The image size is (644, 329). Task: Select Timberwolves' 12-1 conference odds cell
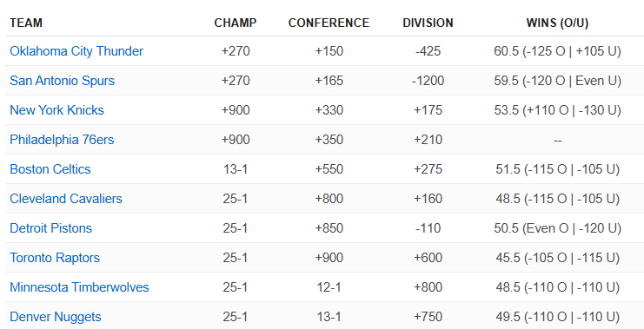(329, 287)
